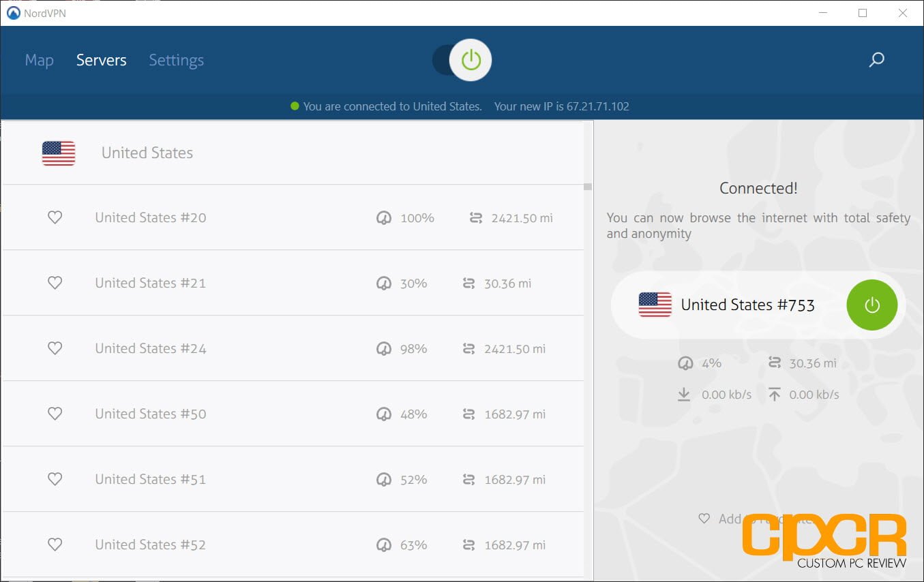Click US flag next to United States #753

click(655, 305)
